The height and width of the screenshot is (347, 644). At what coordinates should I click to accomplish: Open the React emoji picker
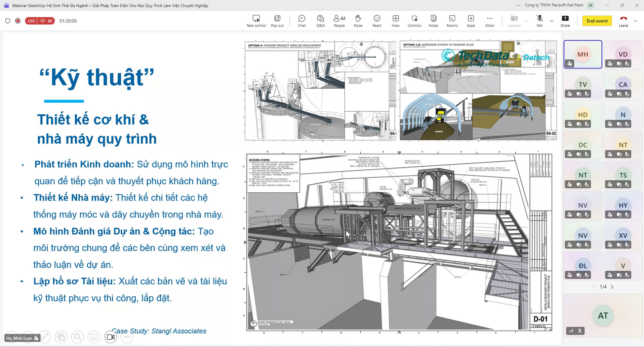point(377,21)
